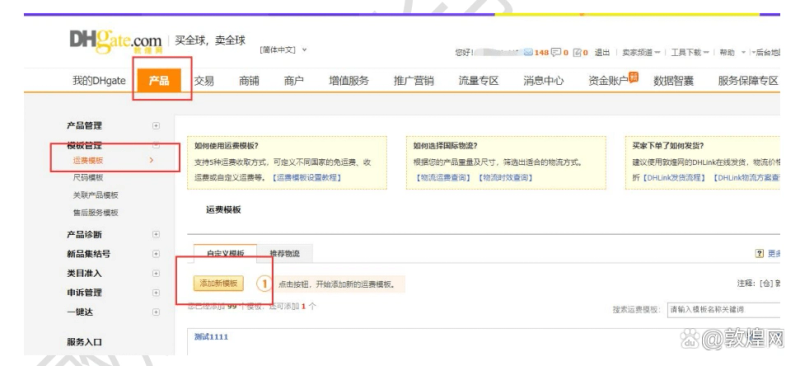
Task: Open the notepad edit icon in header
Action: [x=577, y=53]
